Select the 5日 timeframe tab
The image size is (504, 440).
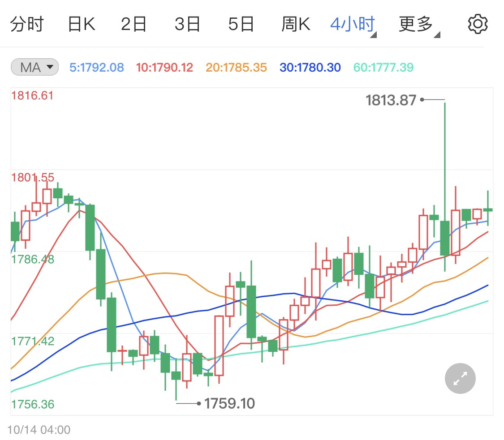click(x=241, y=24)
